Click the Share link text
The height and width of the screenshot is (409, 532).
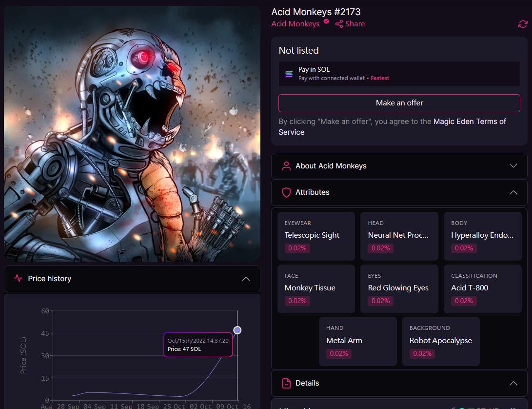tap(355, 24)
